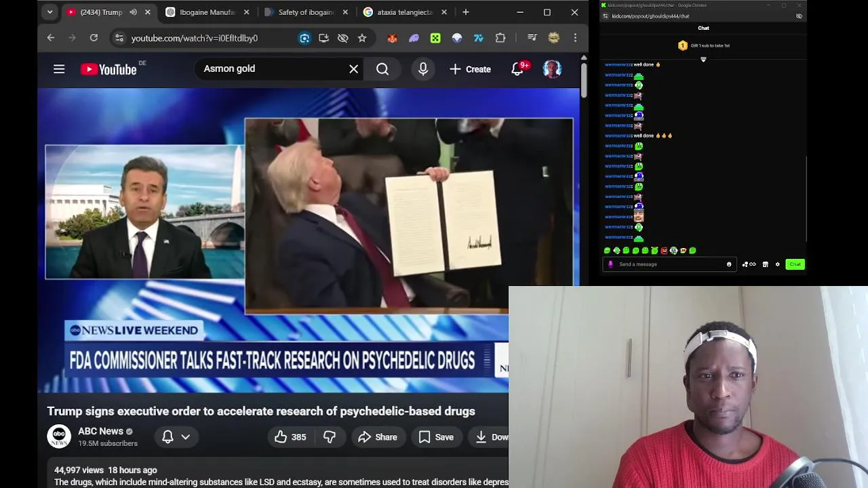
Task: Open Google Lens search icon in address bar
Action: click(304, 38)
